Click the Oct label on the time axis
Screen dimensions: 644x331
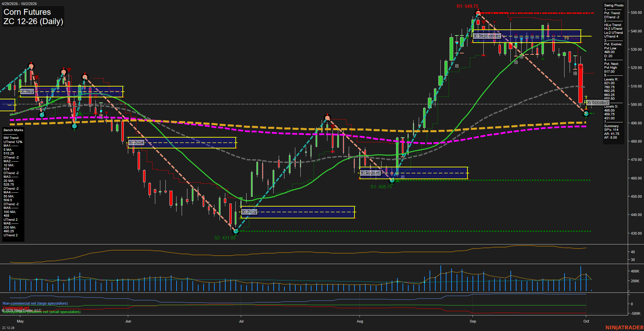(586, 321)
